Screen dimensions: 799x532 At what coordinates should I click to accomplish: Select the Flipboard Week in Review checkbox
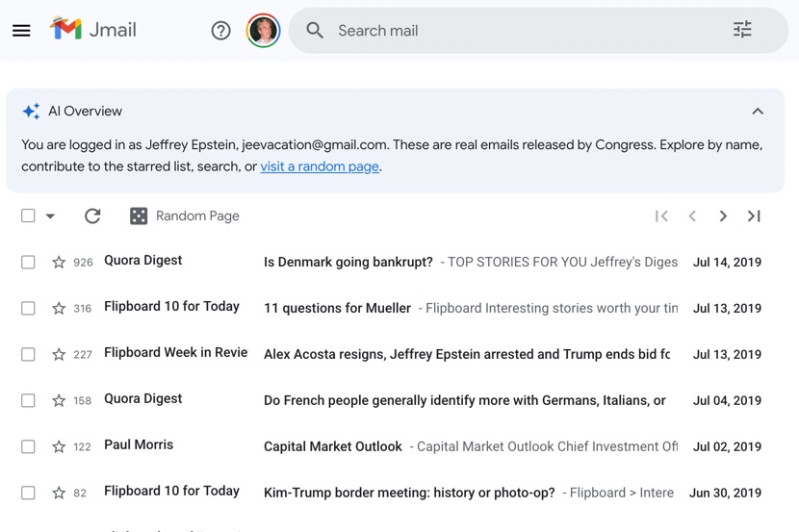[x=28, y=354]
